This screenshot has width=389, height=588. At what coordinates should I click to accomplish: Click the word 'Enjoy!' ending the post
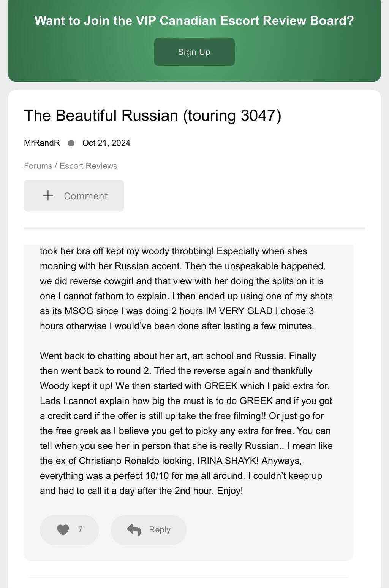pos(230,491)
